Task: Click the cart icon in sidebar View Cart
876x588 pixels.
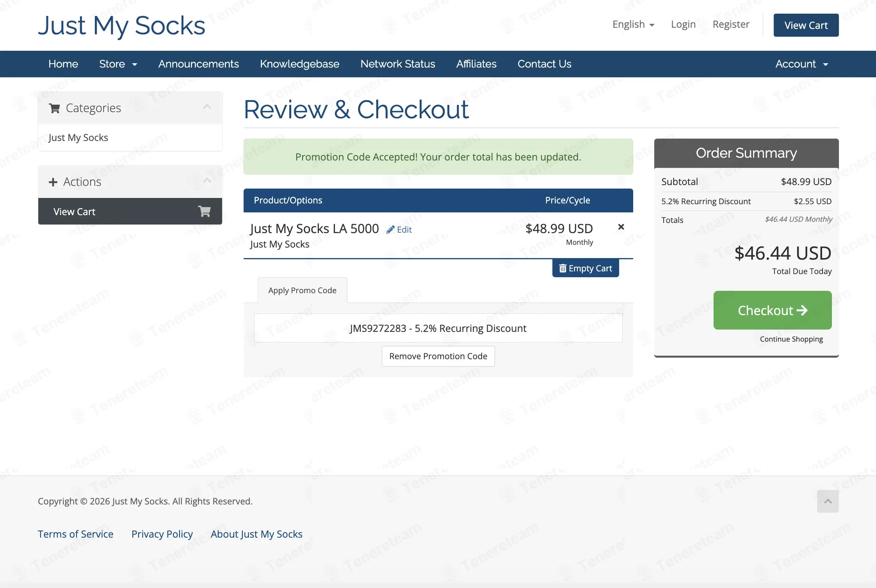Action: tap(205, 211)
